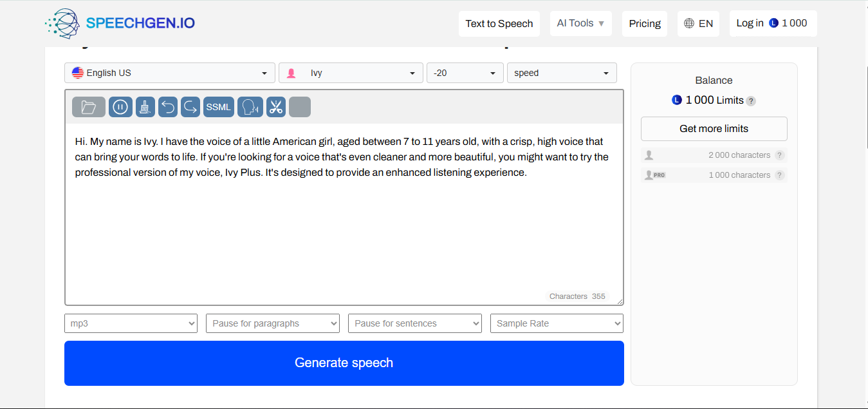Undo the last text change
The image size is (868, 409).
(x=167, y=107)
